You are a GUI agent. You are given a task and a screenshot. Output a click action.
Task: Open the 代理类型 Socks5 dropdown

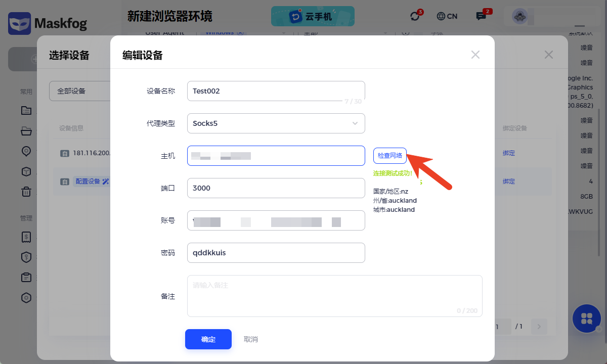click(x=276, y=123)
